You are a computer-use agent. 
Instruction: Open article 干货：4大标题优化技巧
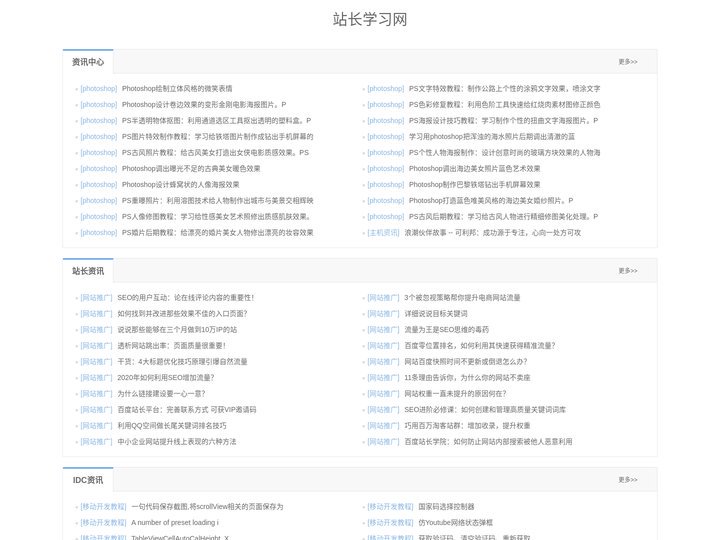[x=182, y=362]
